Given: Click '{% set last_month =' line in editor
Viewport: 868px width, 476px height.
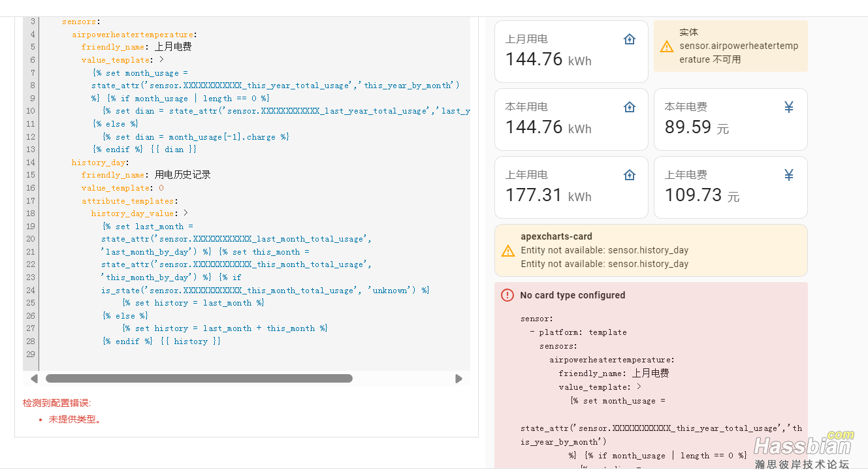Looking at the screenshot, I should (148, 227).
